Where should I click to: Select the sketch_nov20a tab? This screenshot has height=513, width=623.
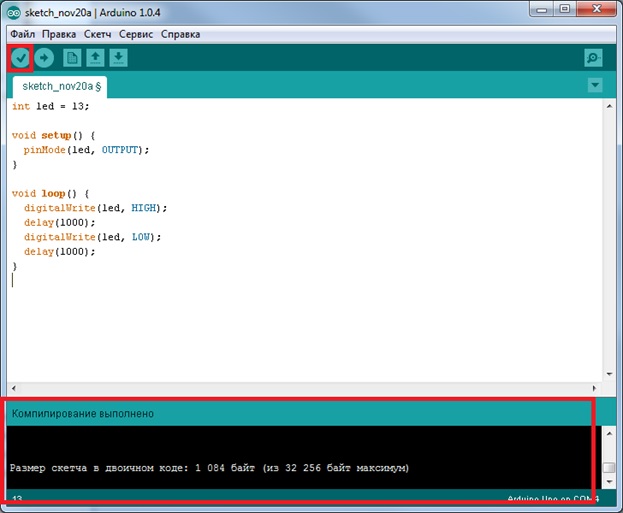[60, 87]
